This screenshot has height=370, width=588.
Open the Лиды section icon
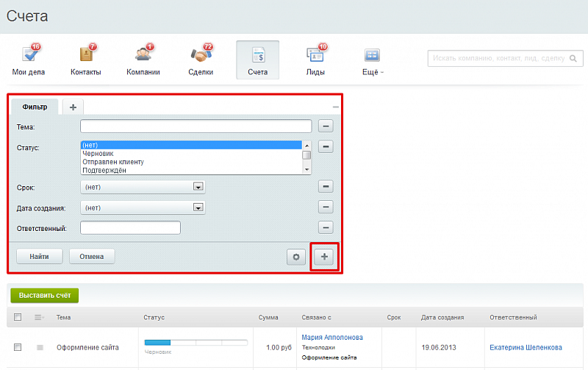[316, 53]
